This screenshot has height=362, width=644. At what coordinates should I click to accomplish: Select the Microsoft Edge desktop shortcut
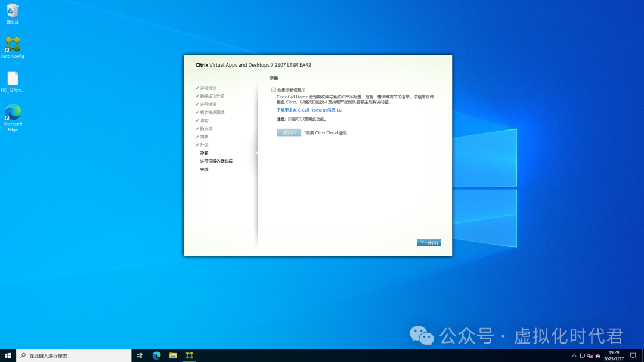point(13,118)
